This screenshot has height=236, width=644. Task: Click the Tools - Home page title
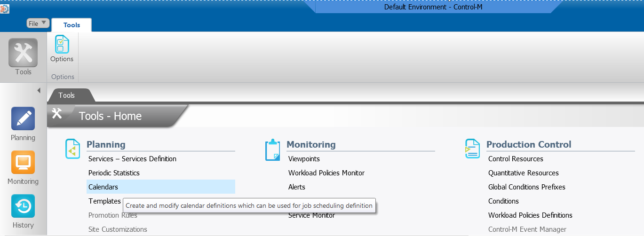tap(110, 116)
